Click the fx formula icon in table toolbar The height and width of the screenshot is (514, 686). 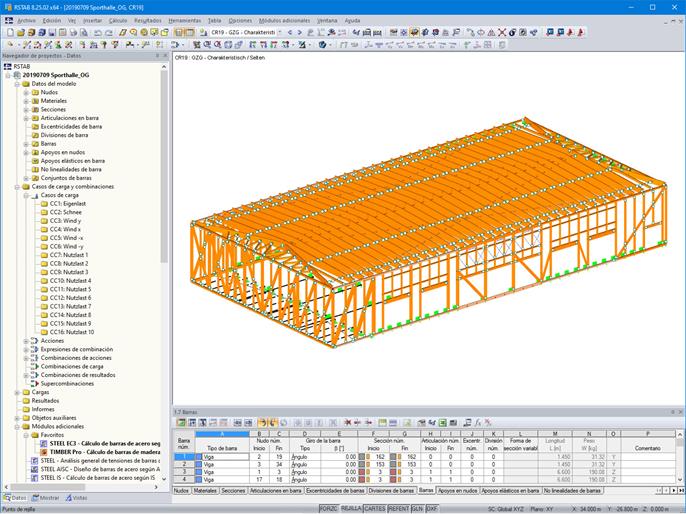[x=478, y=423]
